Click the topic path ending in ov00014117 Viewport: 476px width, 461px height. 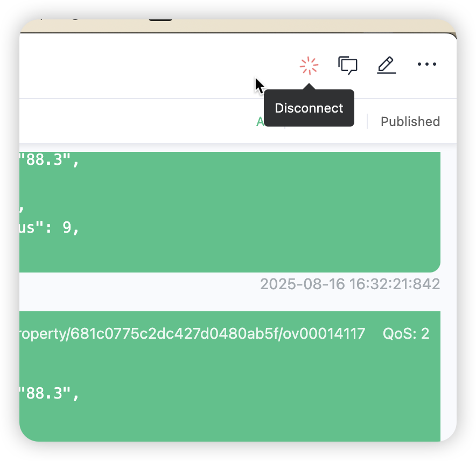[192, 334]
